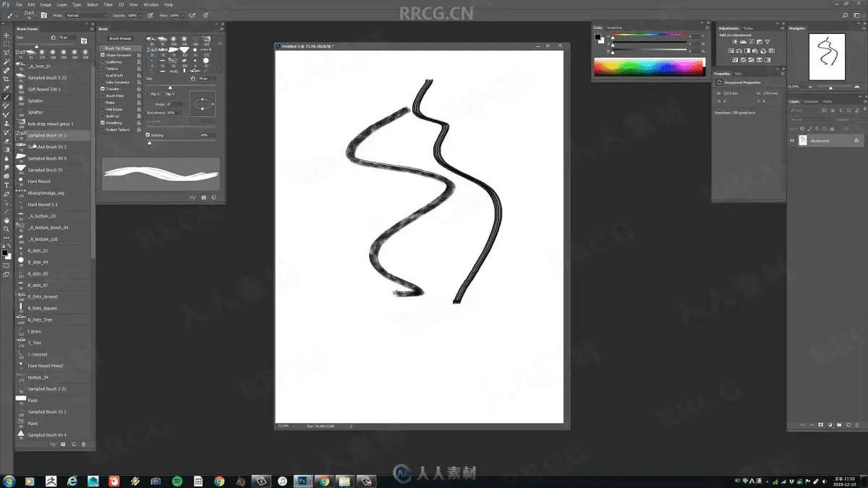This screenshot has height=488, width=868.
Task: Enable the Texture checkbox
Action: pyautogui.click(x=103, y=69)
